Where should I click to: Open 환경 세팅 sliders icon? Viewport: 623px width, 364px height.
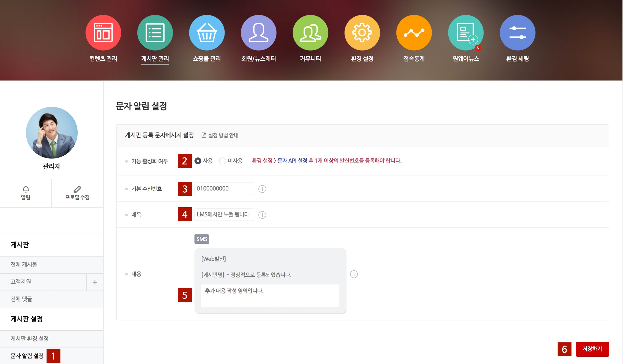pos(518,33)
